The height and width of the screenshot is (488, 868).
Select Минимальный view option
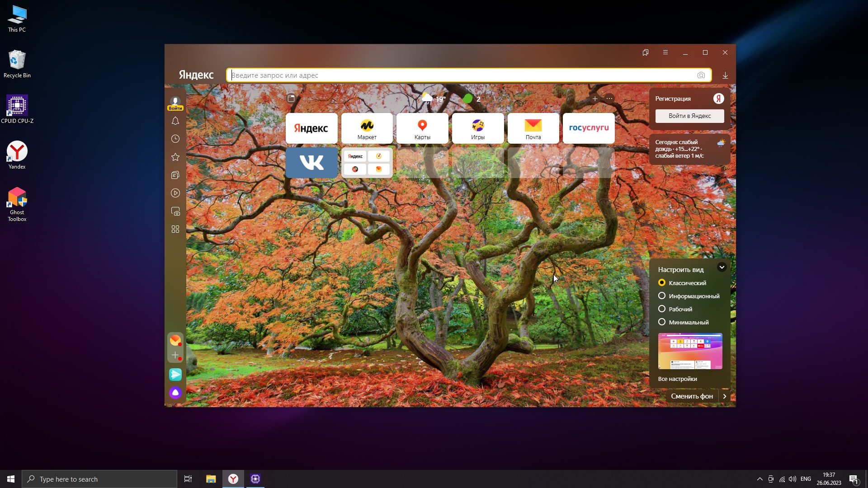click(662, 322)
